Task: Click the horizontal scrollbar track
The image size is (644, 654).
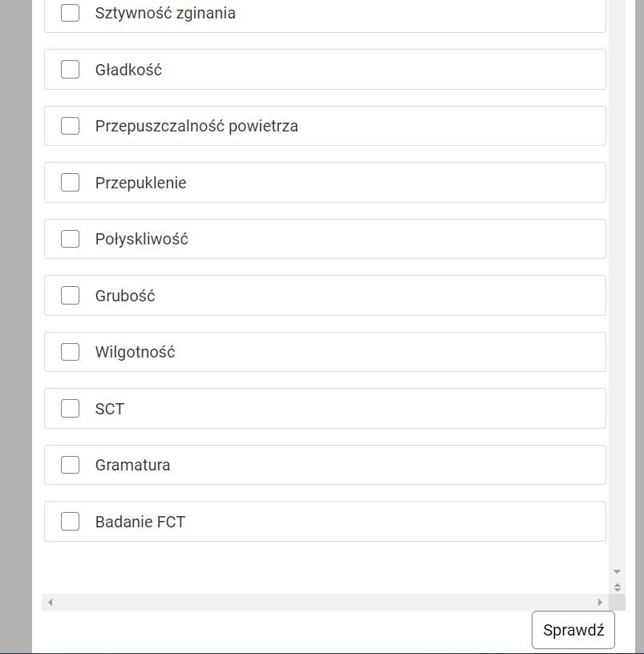Action: 321,602
